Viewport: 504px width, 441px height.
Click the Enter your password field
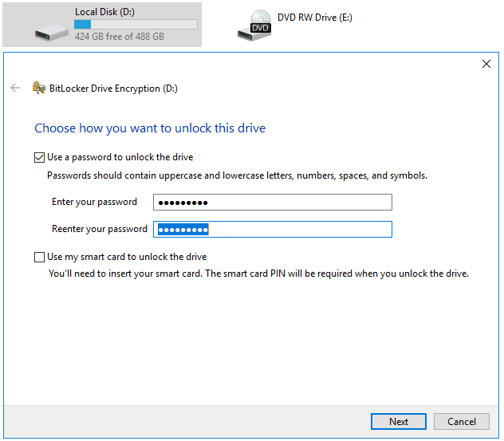[273, 203]
